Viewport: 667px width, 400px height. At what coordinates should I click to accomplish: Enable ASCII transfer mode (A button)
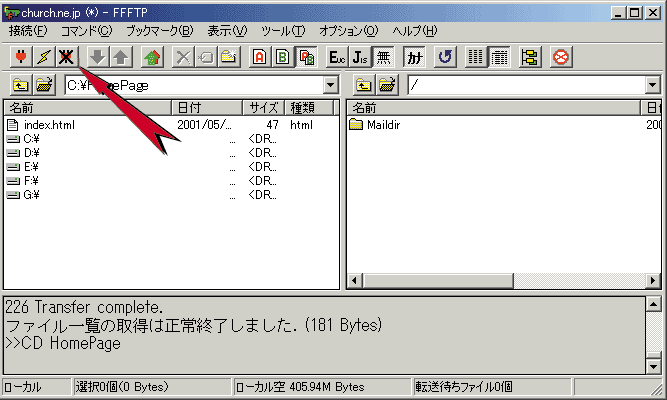tap(260, 57)
